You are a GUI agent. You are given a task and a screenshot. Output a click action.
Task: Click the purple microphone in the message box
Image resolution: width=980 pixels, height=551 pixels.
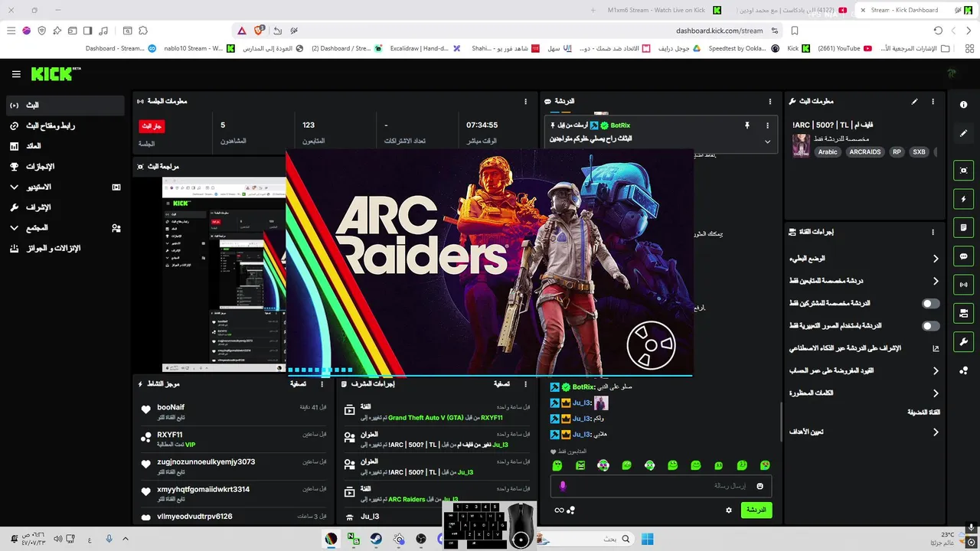coord(563,486)
